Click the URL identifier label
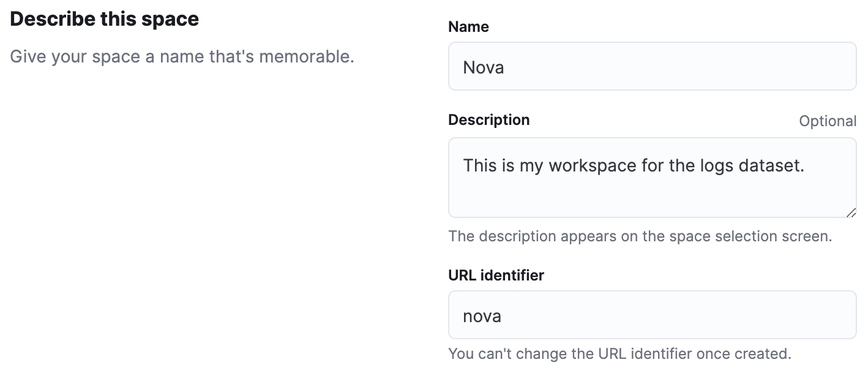This screenshot has width=868, height=376. coord(496,276)
